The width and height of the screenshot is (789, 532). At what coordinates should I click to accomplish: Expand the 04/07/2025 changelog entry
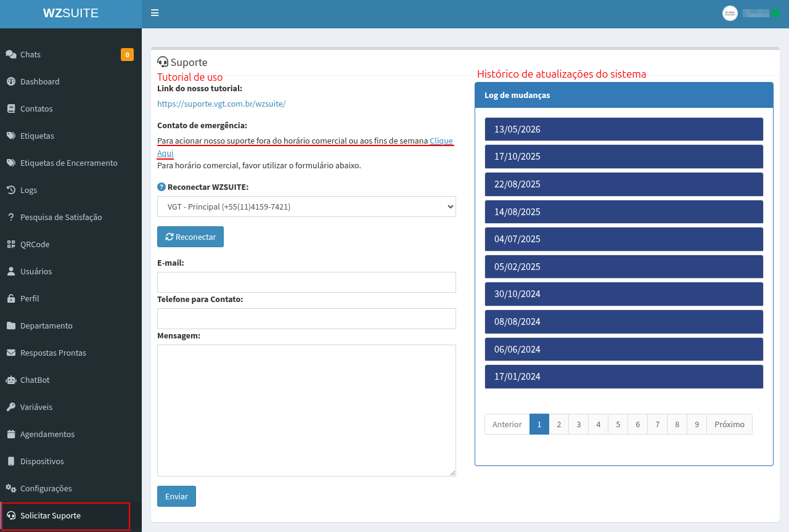(624, 239)
